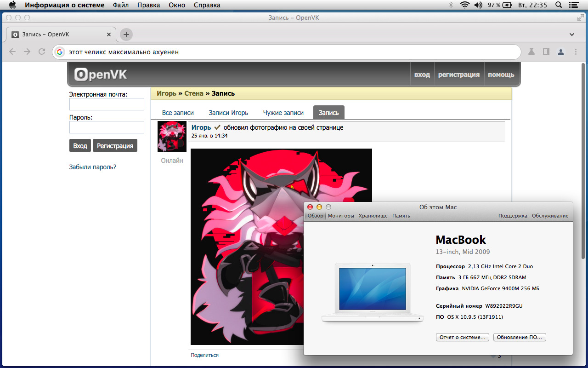Viewport: 588px width, 368px height.
Task: Enter fullscreen for the browser window
Action: [580, 17]
